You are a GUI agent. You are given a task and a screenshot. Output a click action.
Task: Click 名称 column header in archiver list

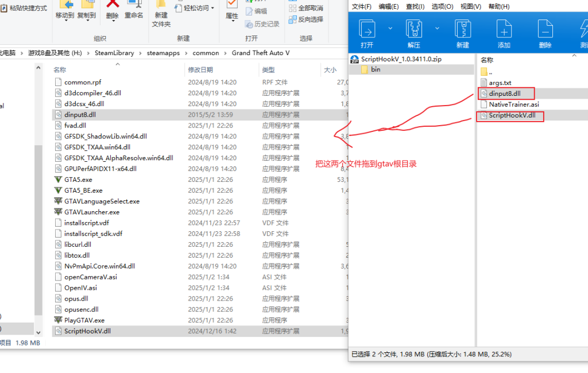point(487,60)
